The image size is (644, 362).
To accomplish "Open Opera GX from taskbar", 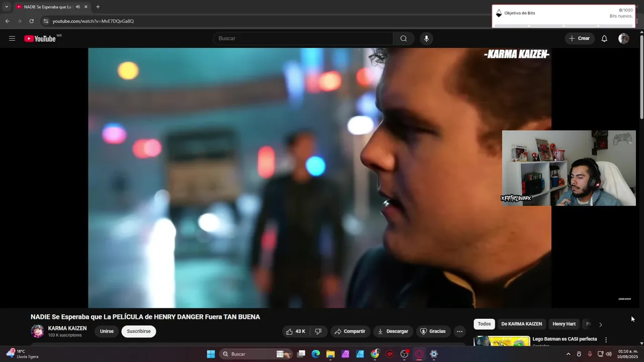I will pos(419,354).
